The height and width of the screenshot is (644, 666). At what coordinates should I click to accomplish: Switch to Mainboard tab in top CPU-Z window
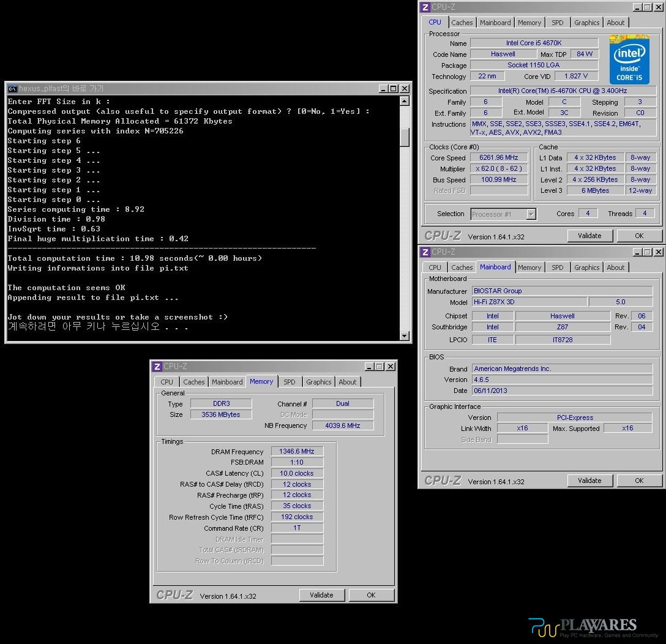pos(495,23)
